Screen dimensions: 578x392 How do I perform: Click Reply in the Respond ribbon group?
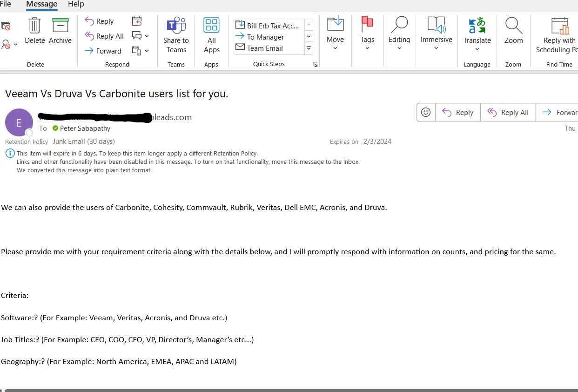click(99, 21)
